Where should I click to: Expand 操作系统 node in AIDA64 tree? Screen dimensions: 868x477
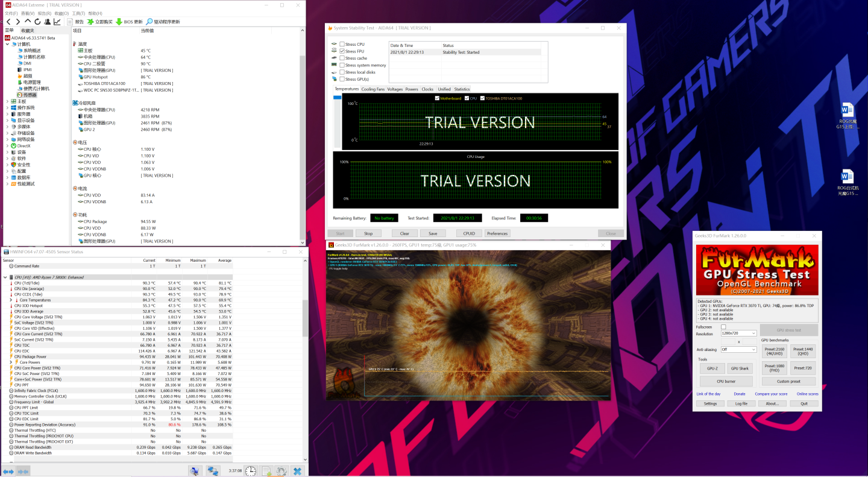8,108
